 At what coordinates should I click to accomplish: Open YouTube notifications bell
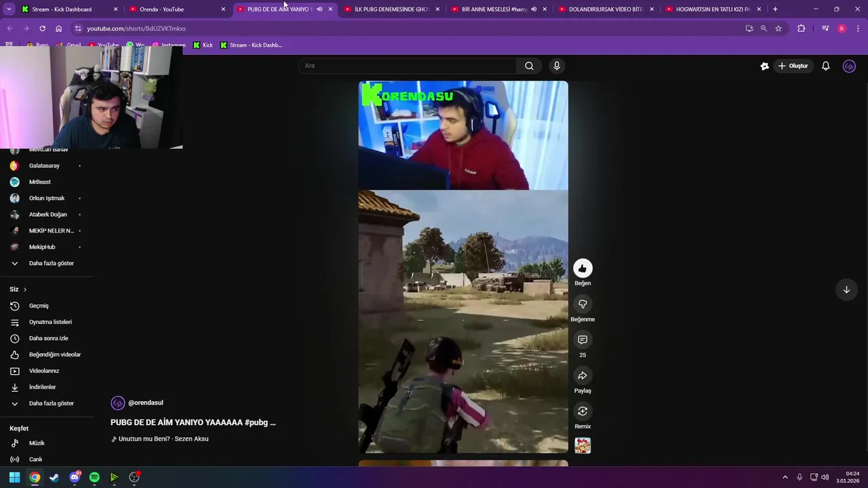825,66
